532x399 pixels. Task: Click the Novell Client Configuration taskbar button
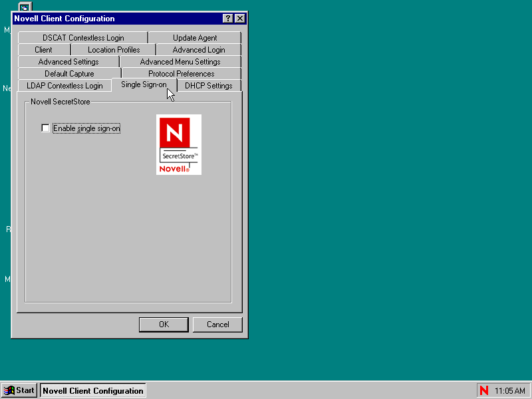(x=93, y=390)
